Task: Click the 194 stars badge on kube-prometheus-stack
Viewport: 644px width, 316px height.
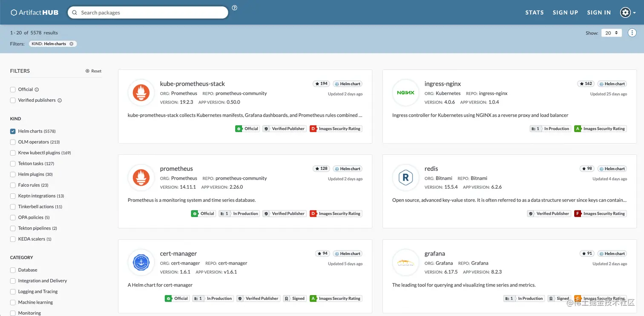Action: pyautogui.click(x=321, y=84)
